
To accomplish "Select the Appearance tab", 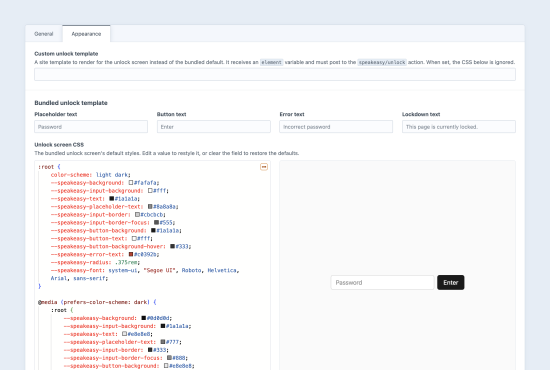I will click(x=86, y=34).
